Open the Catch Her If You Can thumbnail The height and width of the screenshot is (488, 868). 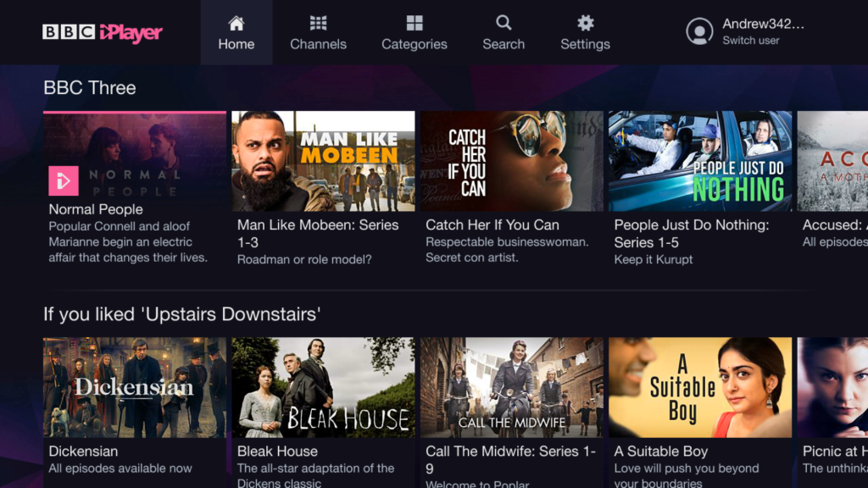click(511, 161)
